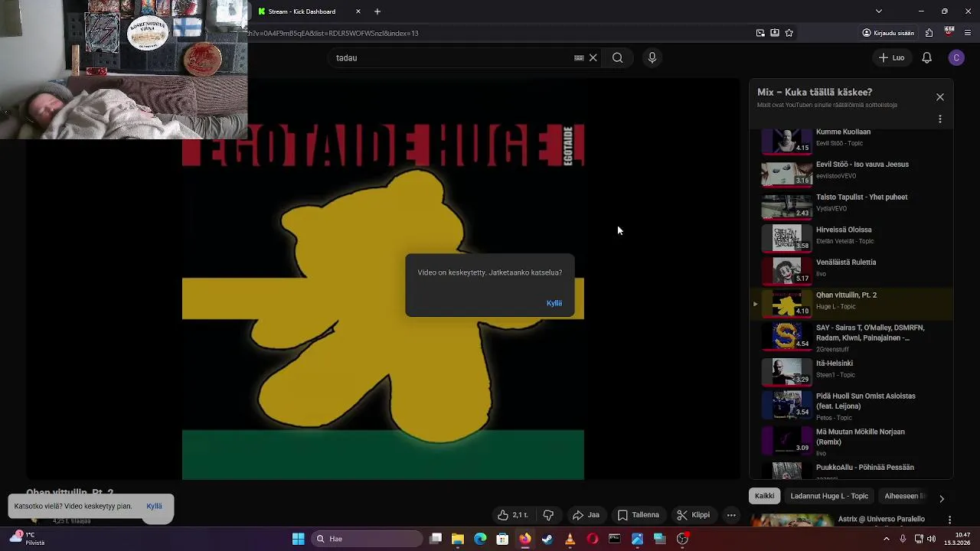This screenshot has height=551, width=980.
Task: Click the install/download page icon in address bar
Action: click(775, 33)
